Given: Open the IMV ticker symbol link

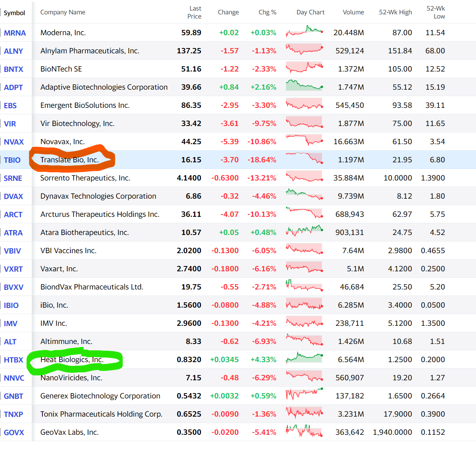Looking at the screenshot, I should [11, 324].
